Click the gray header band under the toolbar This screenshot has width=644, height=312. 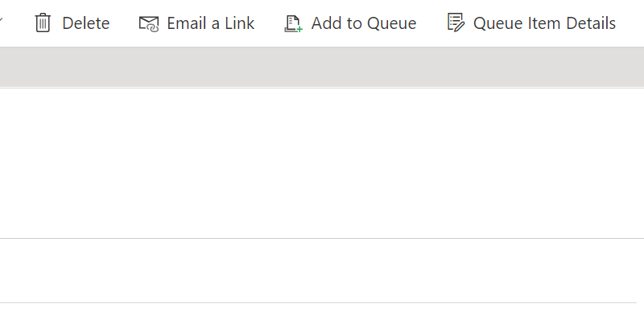[x=322, y=67]
